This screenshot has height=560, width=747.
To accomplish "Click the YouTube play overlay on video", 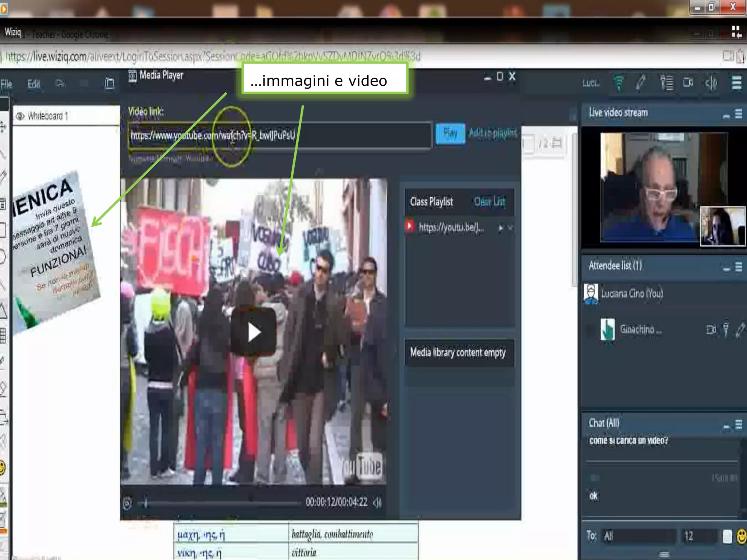I will (253, 332).
